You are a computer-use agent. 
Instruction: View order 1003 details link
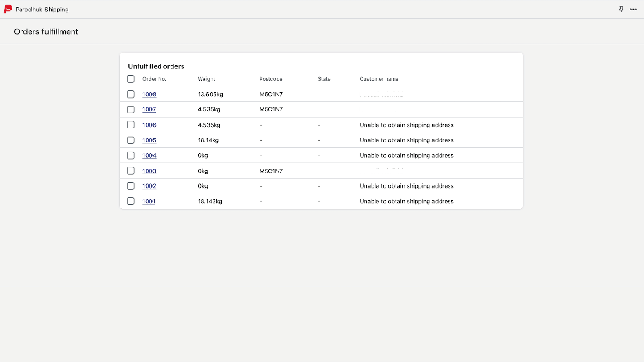pyautogui.click(x=149, y=171)
